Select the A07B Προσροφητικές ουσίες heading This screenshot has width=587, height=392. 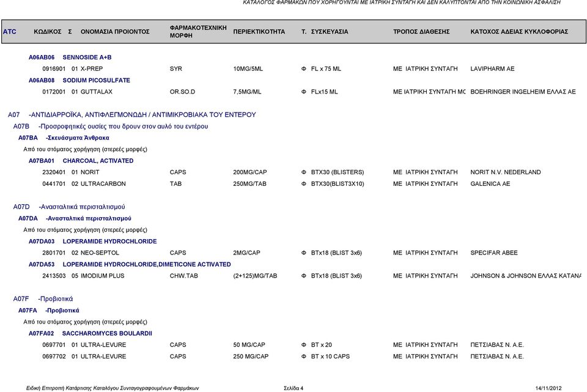[111, 126]
